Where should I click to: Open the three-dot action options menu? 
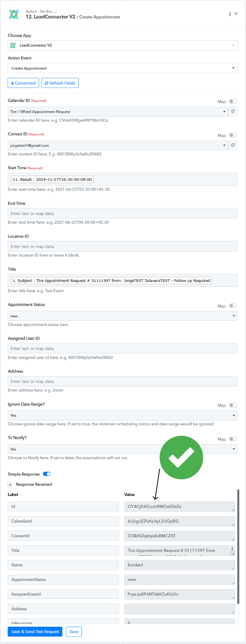[x=230, y=14]
